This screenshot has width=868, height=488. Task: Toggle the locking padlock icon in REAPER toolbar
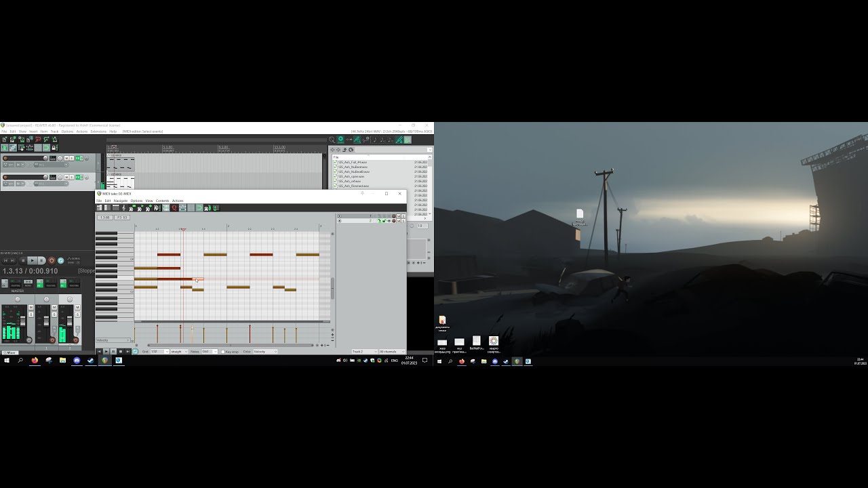54,148
